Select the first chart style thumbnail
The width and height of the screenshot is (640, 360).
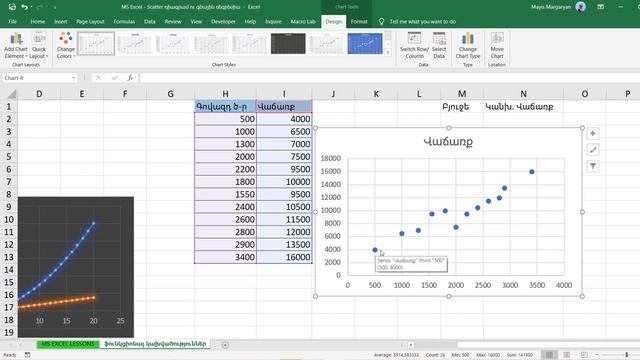pyautogui.click(x=96, y=44)
